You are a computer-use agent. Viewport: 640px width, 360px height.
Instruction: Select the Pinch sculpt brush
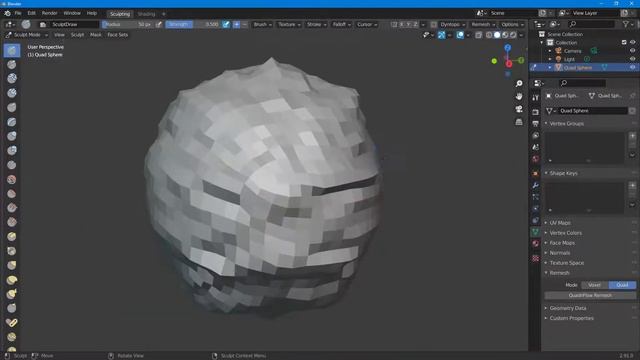pyautogui.click(x=12, y=251)
